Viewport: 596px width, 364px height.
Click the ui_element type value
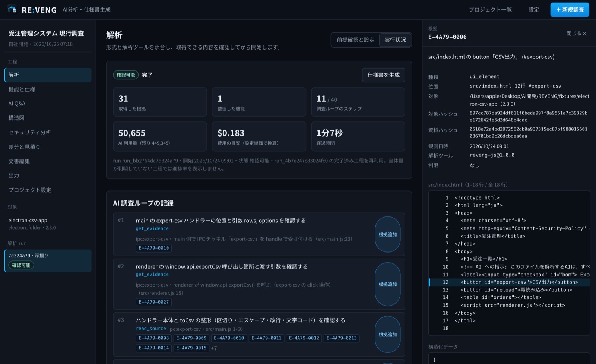click(484, 76)
